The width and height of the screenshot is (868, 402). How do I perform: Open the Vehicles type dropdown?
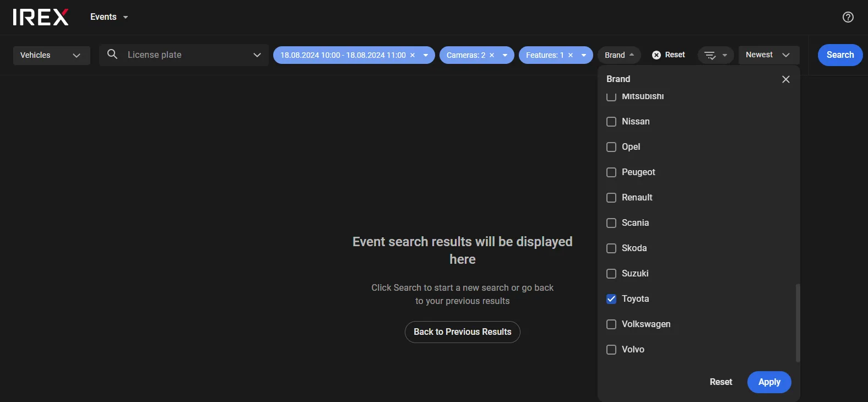[52, 55]
